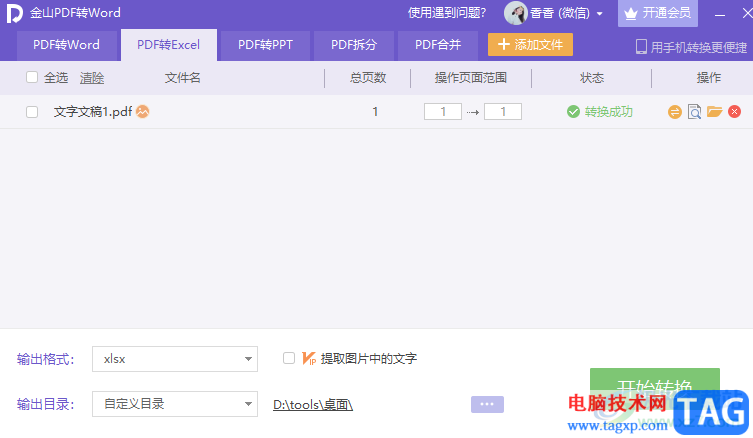Open the output folder icon for 文字文稿1.pdf
The width and height of the screenshot is (753, 438).
tap(715, 112)
